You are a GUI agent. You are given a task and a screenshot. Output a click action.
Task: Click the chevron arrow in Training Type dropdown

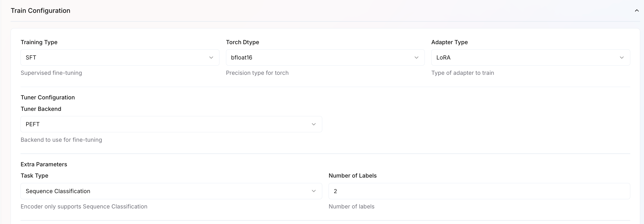211,57
